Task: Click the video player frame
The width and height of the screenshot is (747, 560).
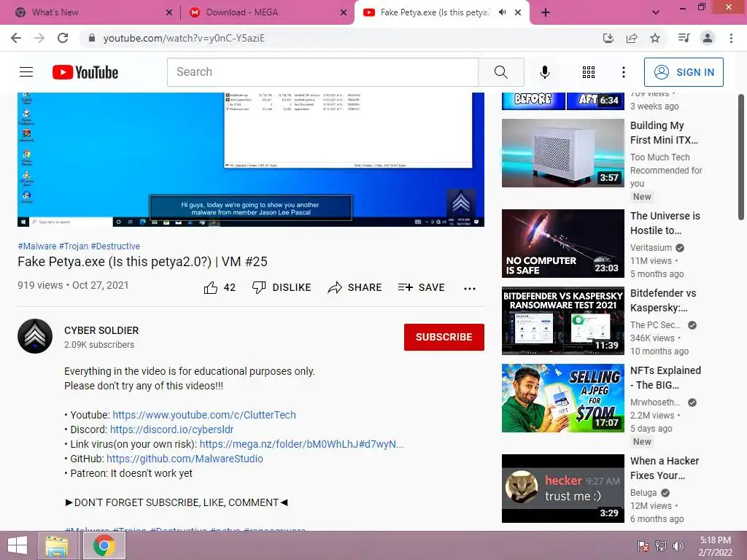Action: [x=251, y=160]
